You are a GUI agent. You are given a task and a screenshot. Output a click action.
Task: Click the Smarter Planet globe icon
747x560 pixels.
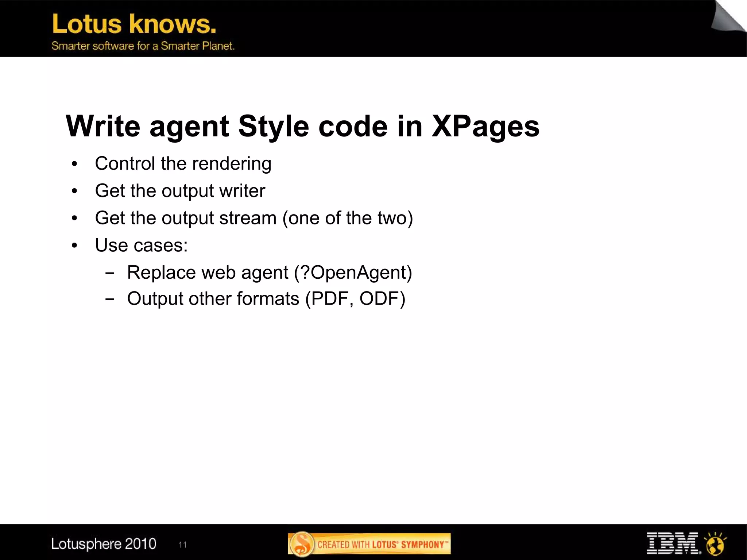coord(715,544)
